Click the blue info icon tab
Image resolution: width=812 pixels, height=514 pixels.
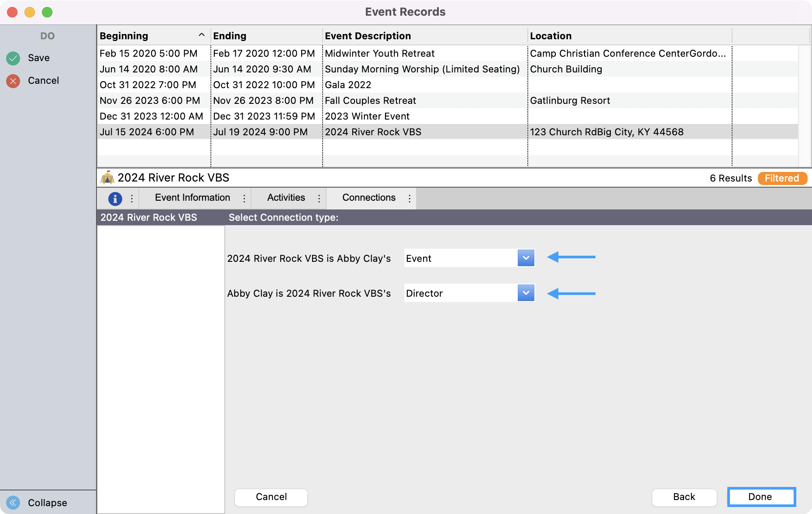tap(115, 199)
